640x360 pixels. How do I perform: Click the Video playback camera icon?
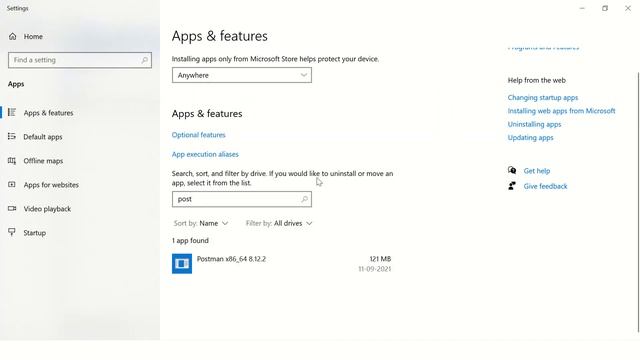click(x=12, y=209)
